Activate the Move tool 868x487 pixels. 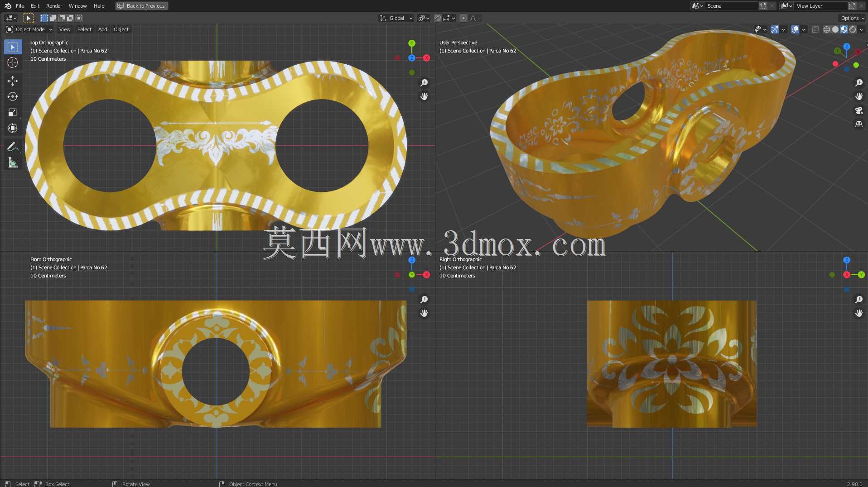(x=13, y=81)
